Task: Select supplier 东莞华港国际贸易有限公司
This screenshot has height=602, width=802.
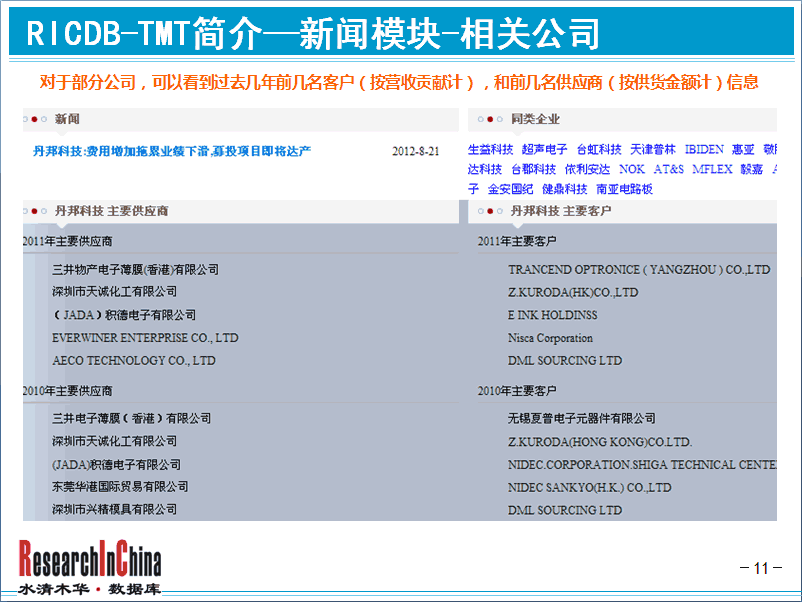Action: click(120, 487)
